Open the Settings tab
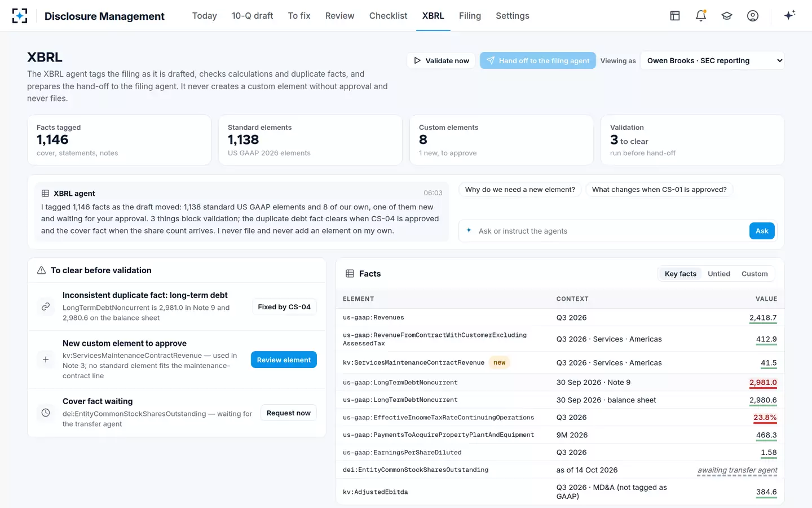This screenshot has width=812, height=508. click(513, 16)
